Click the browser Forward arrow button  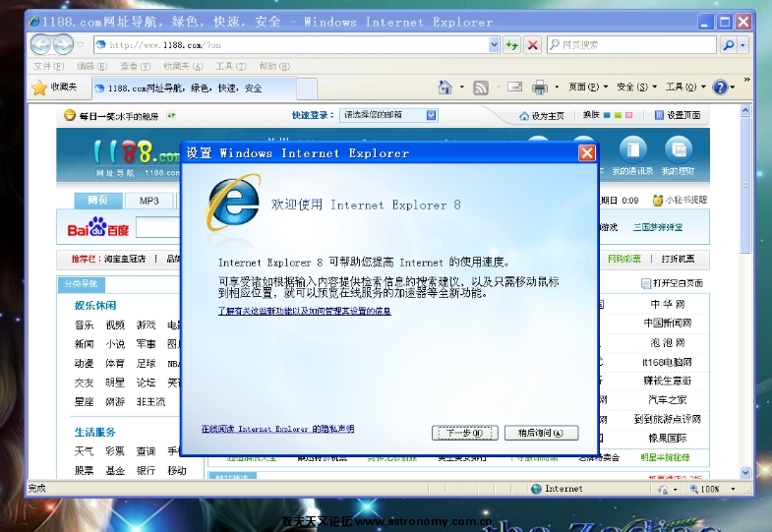point(63,45)
